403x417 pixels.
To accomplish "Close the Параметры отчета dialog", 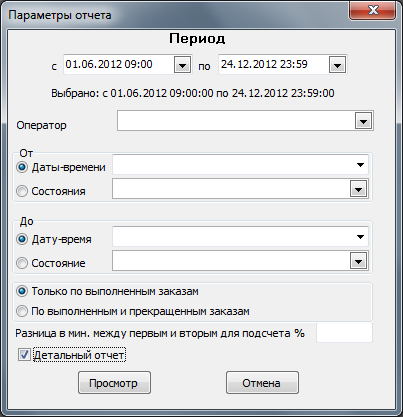I will point(373,10).
